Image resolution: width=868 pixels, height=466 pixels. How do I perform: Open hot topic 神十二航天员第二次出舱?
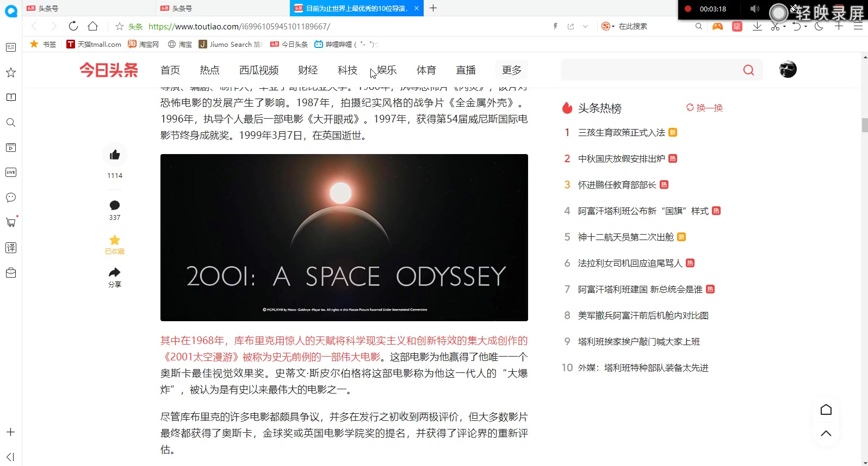625,237
